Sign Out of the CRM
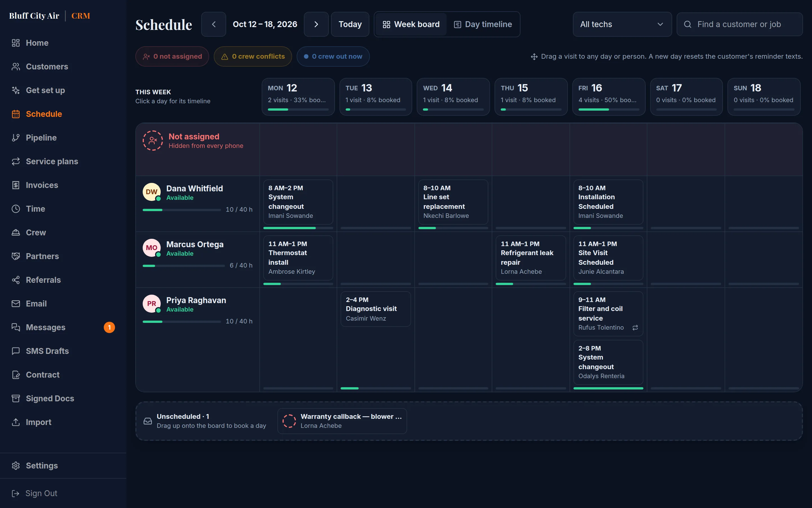 tap(35, 493)
